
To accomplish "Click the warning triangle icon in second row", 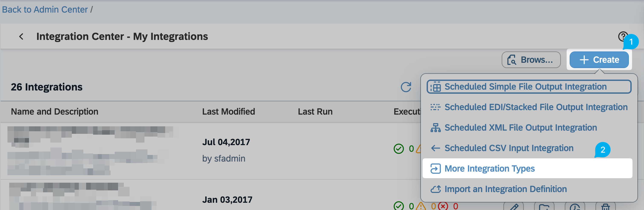I will click(x=421, y=206).
